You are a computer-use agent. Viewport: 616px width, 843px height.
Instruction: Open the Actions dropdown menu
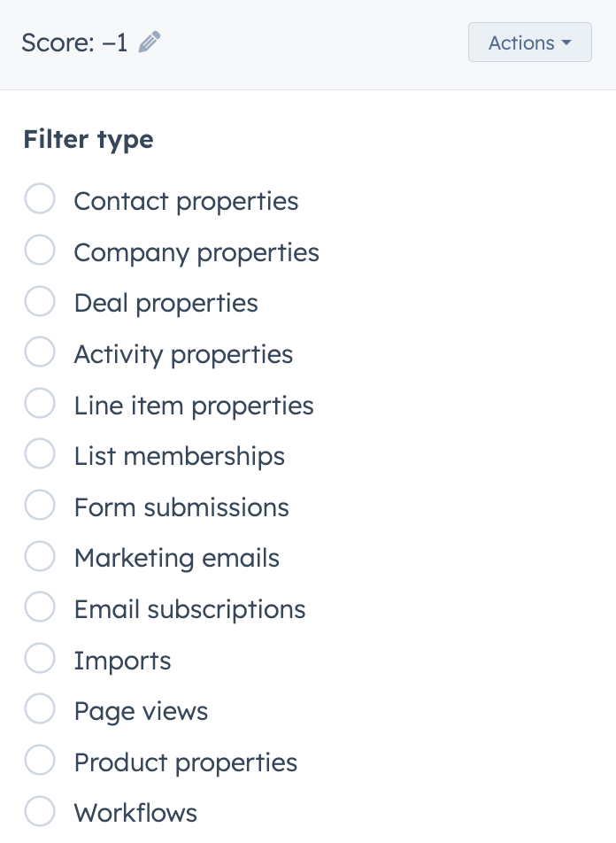[x=529, y=43]
